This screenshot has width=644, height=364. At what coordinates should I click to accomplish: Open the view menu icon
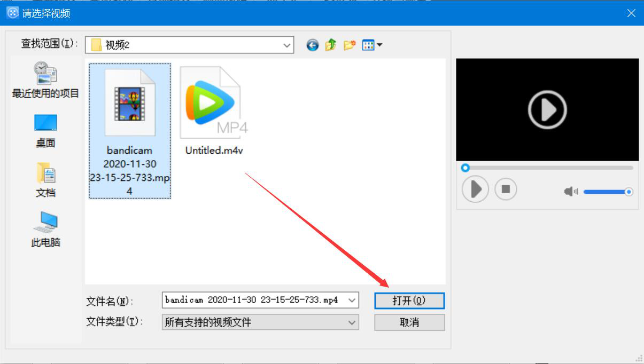[x=372, y=45]
